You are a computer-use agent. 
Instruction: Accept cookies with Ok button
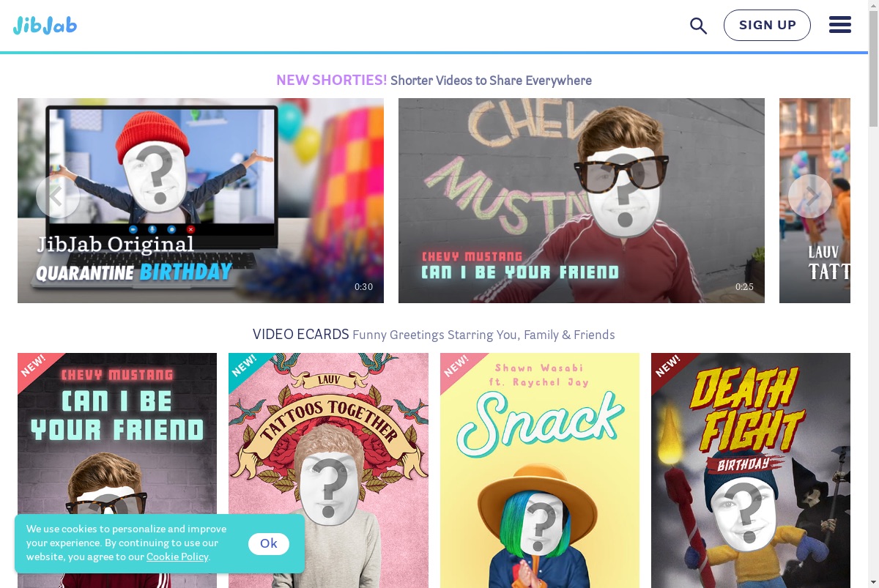click(269, 543)
